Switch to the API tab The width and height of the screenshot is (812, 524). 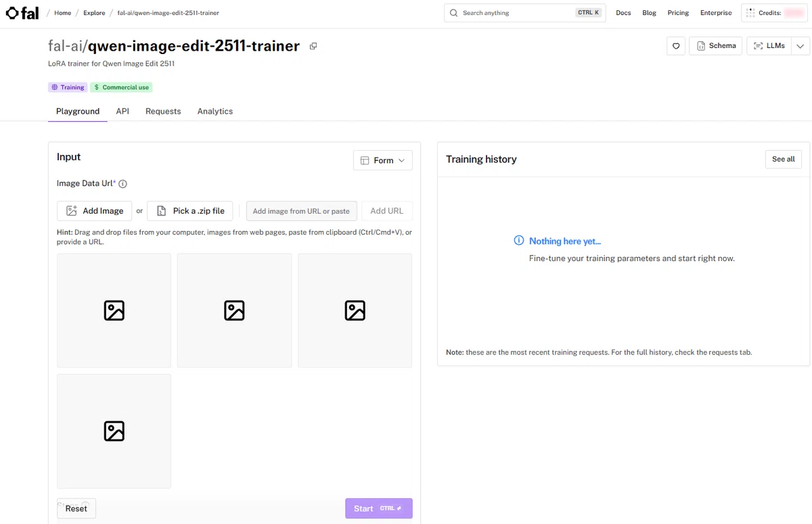point(122,112)
